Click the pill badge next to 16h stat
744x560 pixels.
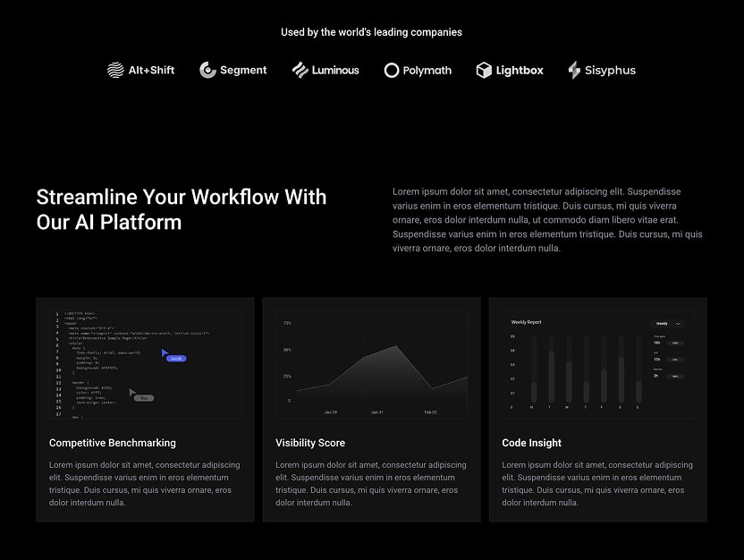674,343
